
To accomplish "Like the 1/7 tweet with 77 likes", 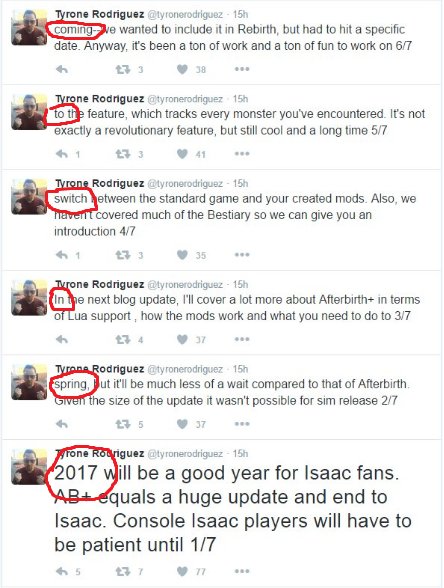I will point(182,571).
